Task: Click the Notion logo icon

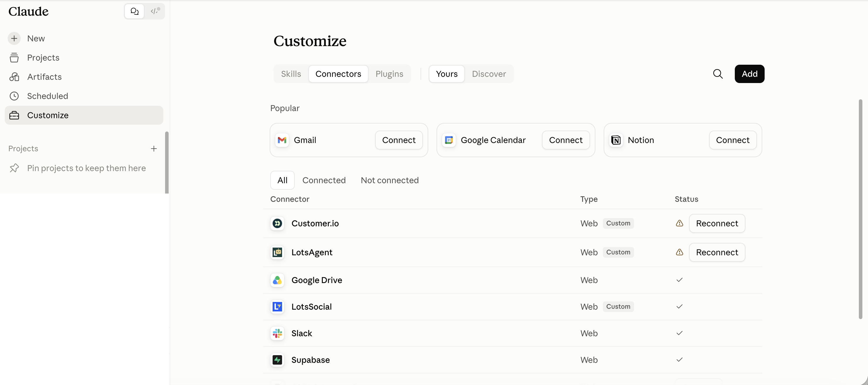Action: 616,140
